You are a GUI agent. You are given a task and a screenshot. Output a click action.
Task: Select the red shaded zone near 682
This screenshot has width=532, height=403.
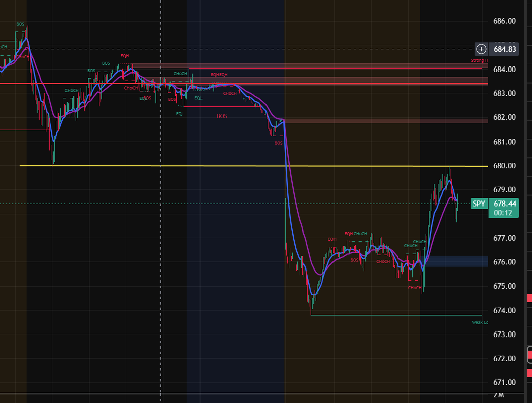click(386, 121)
